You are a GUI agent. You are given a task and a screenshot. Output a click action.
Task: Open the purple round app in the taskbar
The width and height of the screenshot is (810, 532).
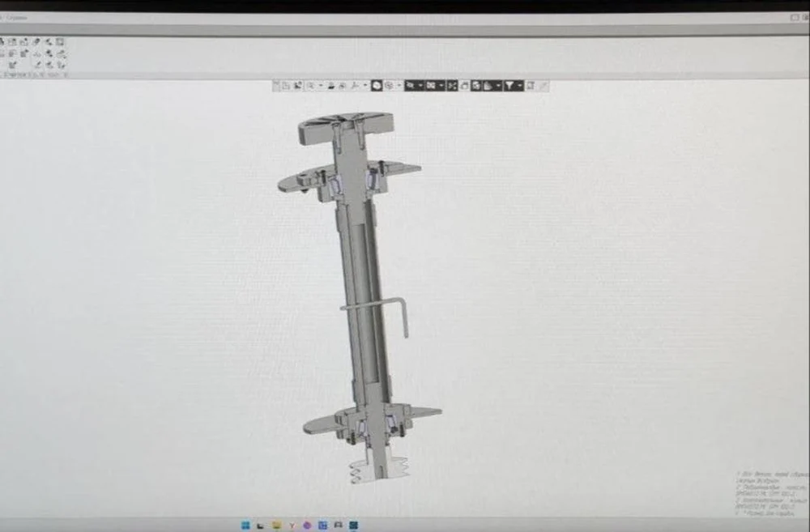pos(307,525)
